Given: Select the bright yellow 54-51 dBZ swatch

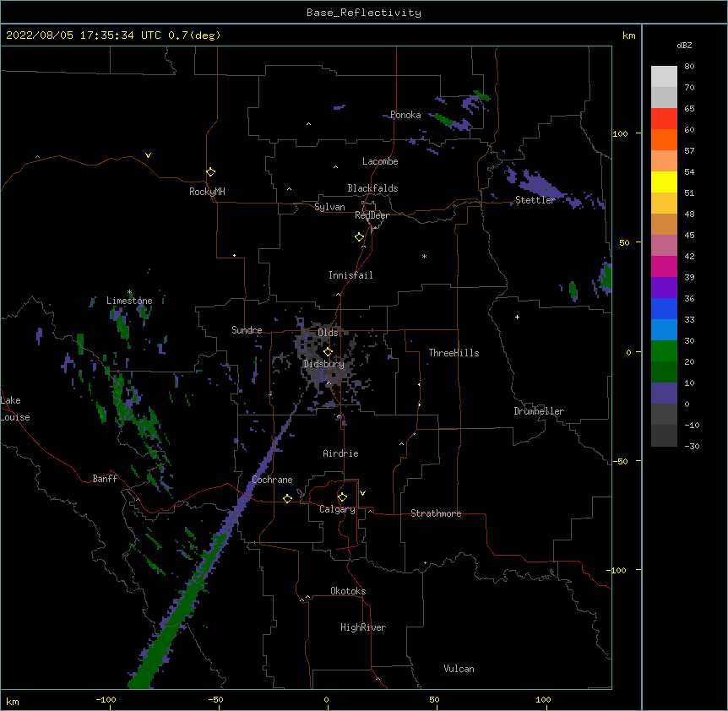Looking at the screenshot, I should (x=664, y=182).
